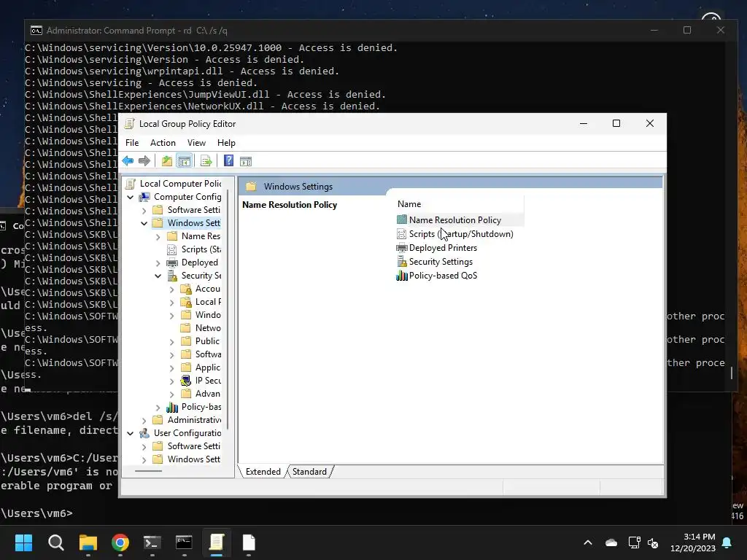
Task: Open Help via blue question mark icon
Action: 228,161
